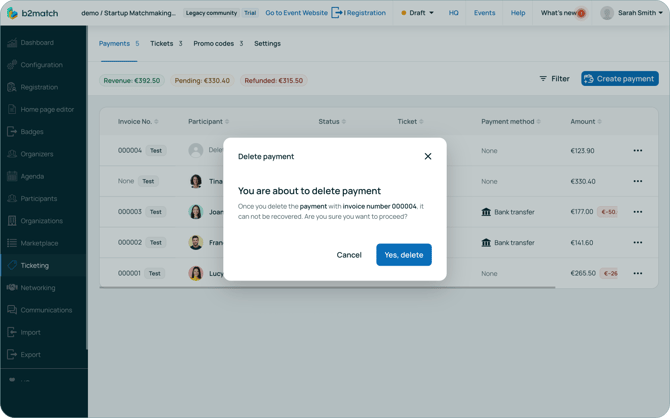Sort by Status column
This screenshot has width=670, height=418.
coord(332,121)
